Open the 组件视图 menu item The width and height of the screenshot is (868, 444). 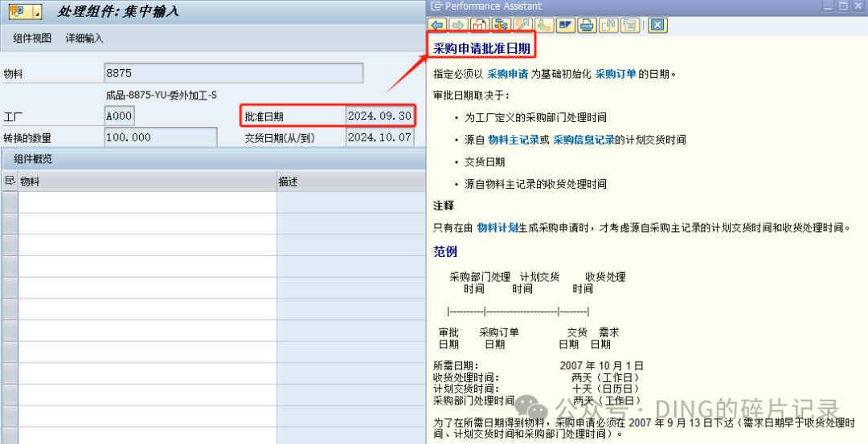pos(32,39)
